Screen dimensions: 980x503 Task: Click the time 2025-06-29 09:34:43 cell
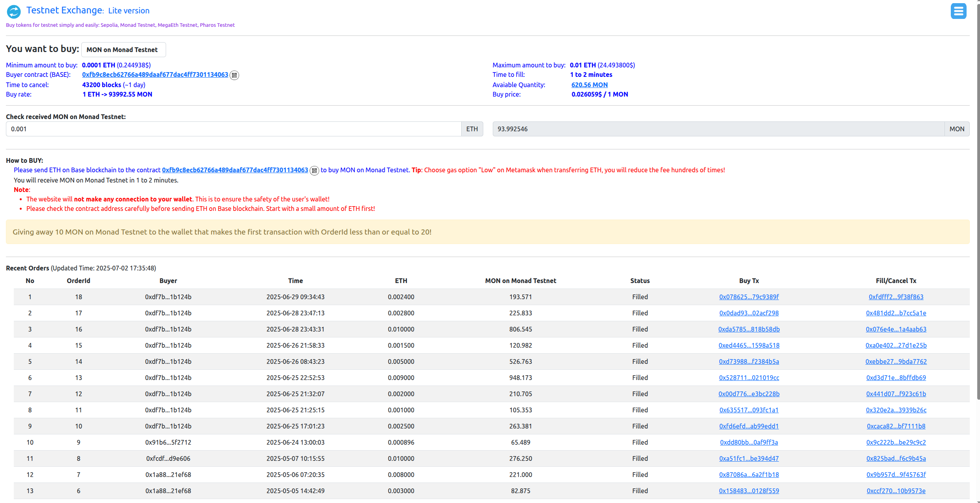295,297
